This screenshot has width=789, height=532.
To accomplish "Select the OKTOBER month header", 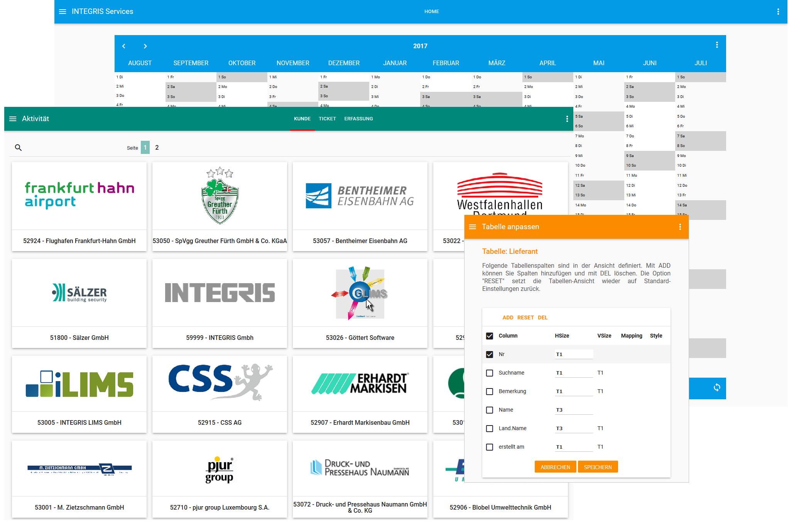I will point(242,63).
